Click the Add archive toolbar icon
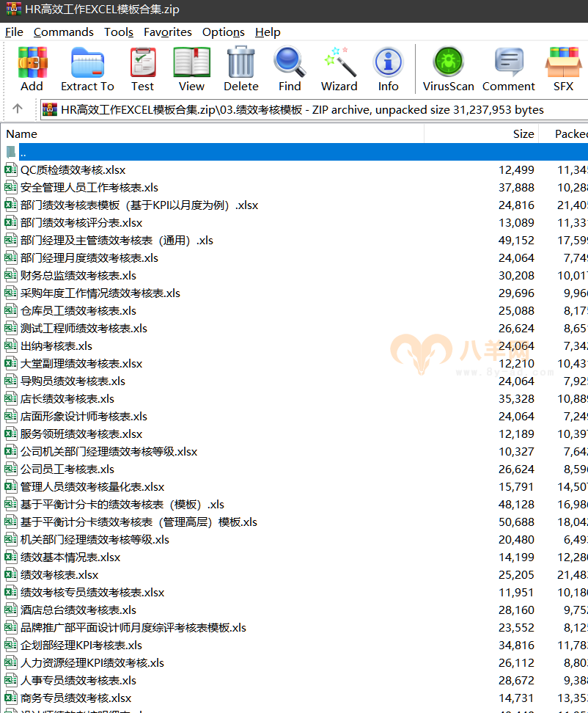This screenshot has width=588, height=713. coord(32,63)
